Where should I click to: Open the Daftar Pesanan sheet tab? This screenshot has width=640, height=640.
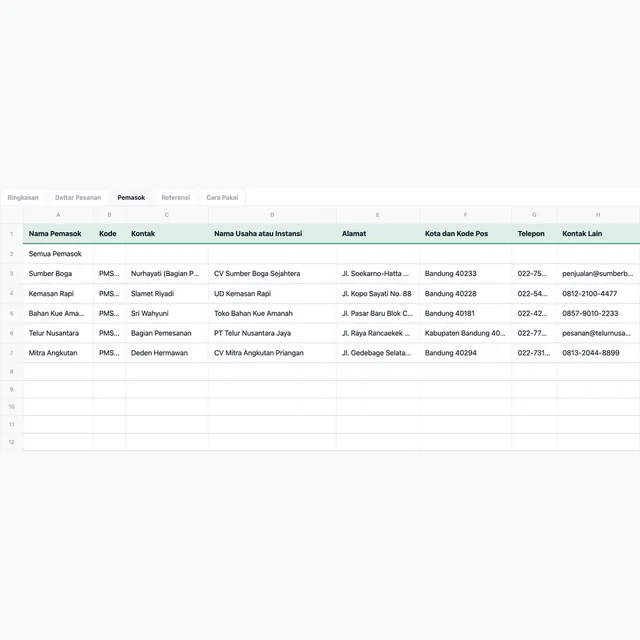tap(78, 198)
